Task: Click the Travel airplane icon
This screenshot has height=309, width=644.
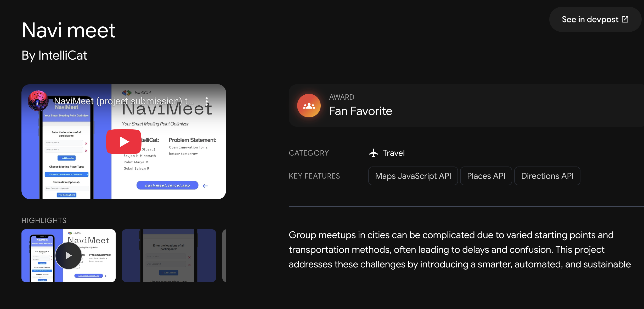Action: coord(374,153)
